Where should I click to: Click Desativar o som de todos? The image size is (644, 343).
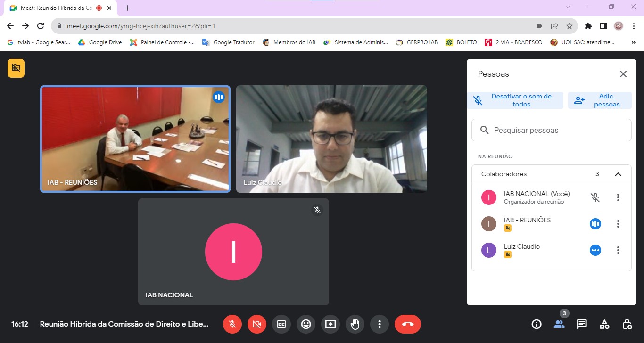(515, 100)
